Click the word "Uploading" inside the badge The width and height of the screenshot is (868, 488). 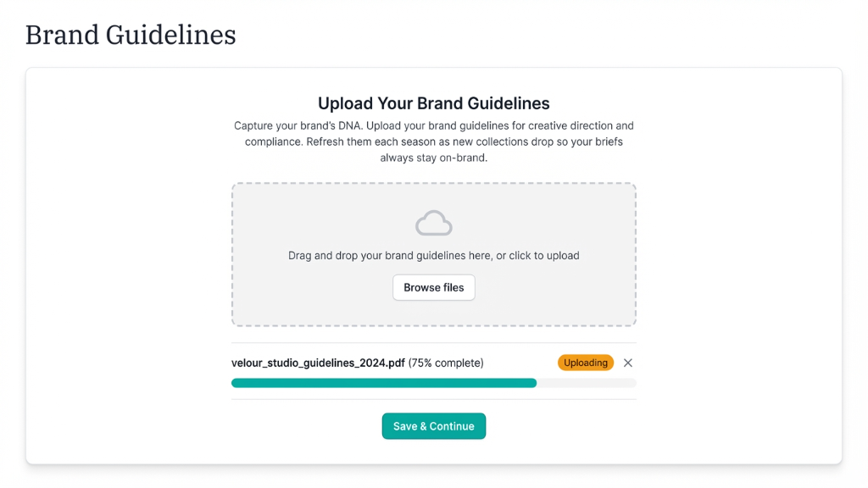pos(586,363)
